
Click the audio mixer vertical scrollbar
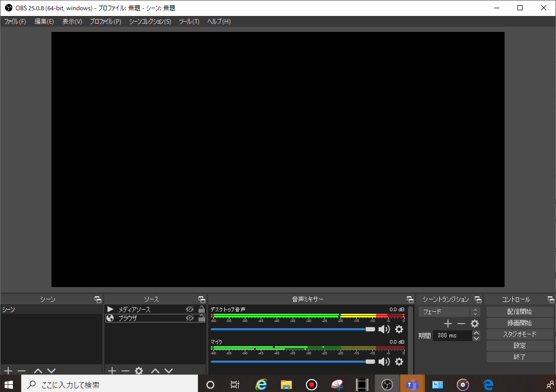[410, 340]
